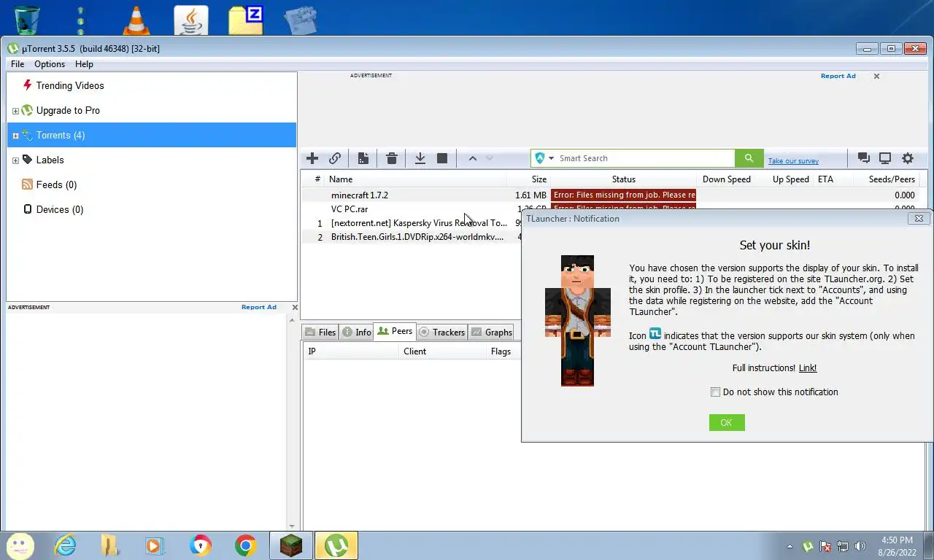The image size is (934, 560).
Task: Click inside the Smart Search field
Action: click(x=645, y=158)
